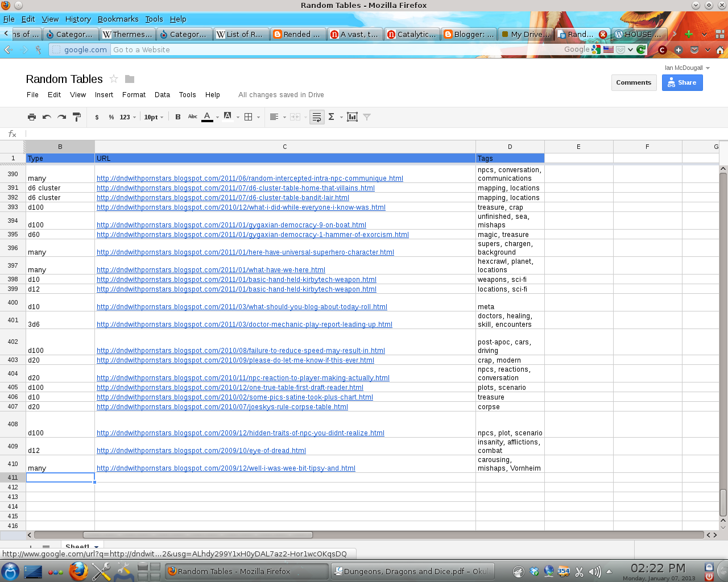Open the Insert menu
Screen dimensions: 728x582
[104, 95]
